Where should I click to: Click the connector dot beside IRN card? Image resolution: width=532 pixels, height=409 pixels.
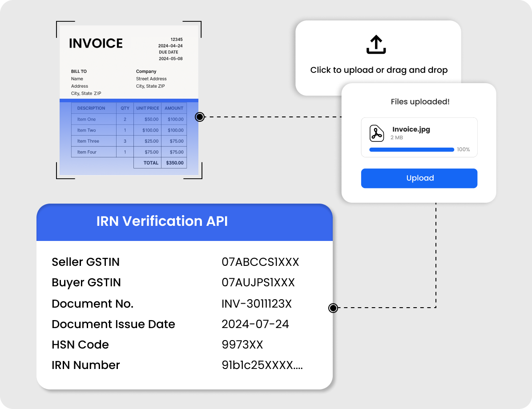tap(333, 308)
